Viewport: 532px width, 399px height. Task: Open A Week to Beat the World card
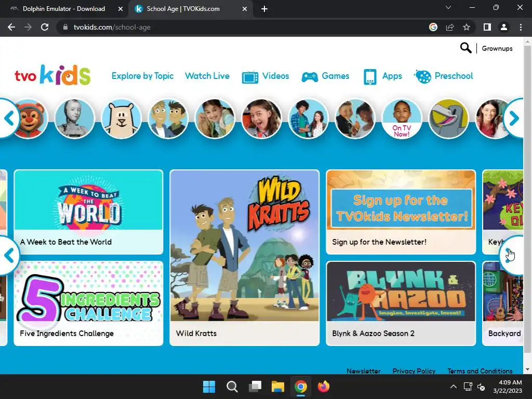[88, 212]
